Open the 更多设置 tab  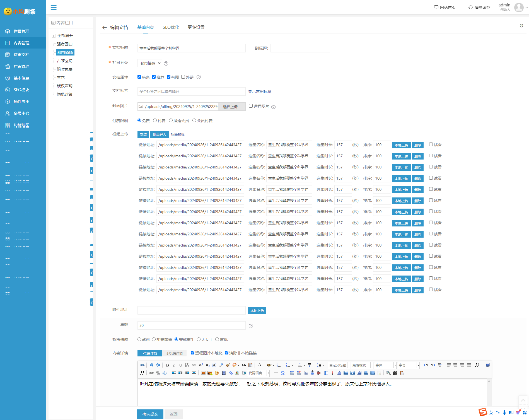pos(196,27)
